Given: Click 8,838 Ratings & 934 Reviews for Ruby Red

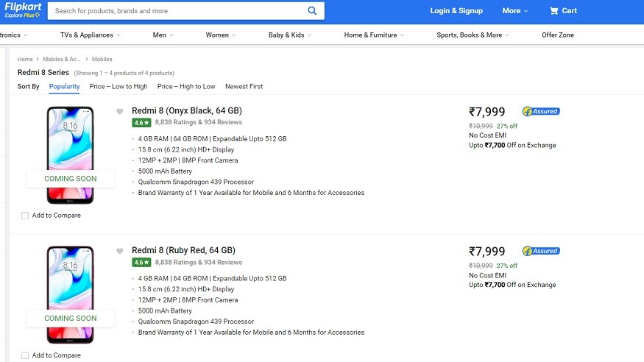Looking at the screenshot, I should pyautogui.click(x=199, y=262).
